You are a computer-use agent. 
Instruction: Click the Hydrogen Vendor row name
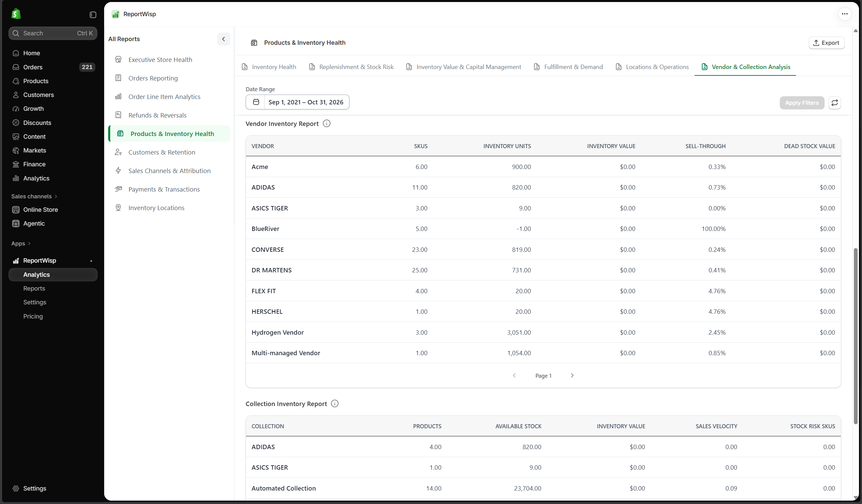277,333
